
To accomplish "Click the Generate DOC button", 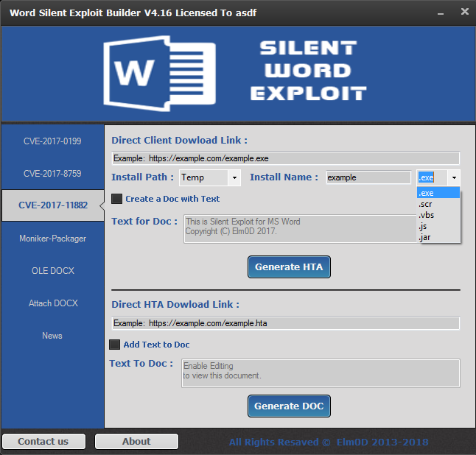I will [x=289, y=406].
